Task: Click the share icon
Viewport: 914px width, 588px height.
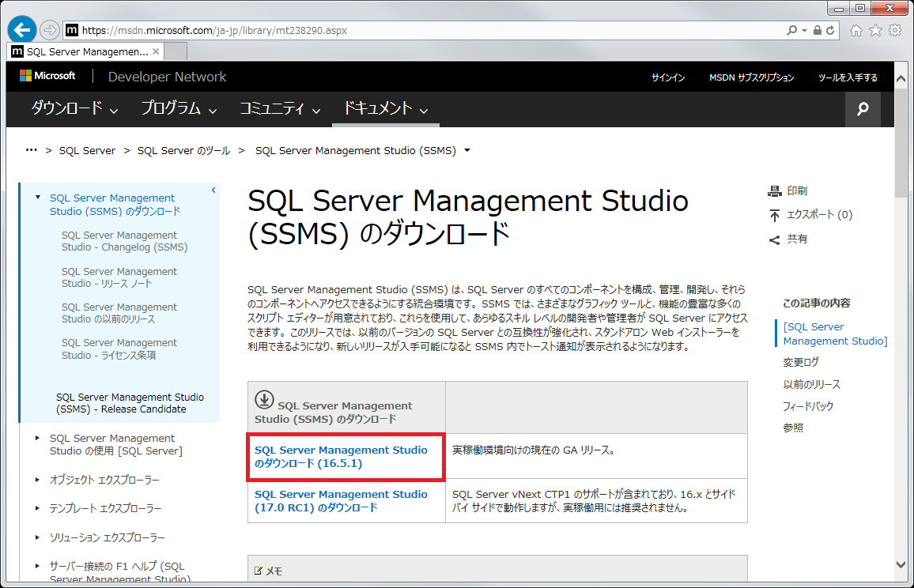Action: [774, 239]
